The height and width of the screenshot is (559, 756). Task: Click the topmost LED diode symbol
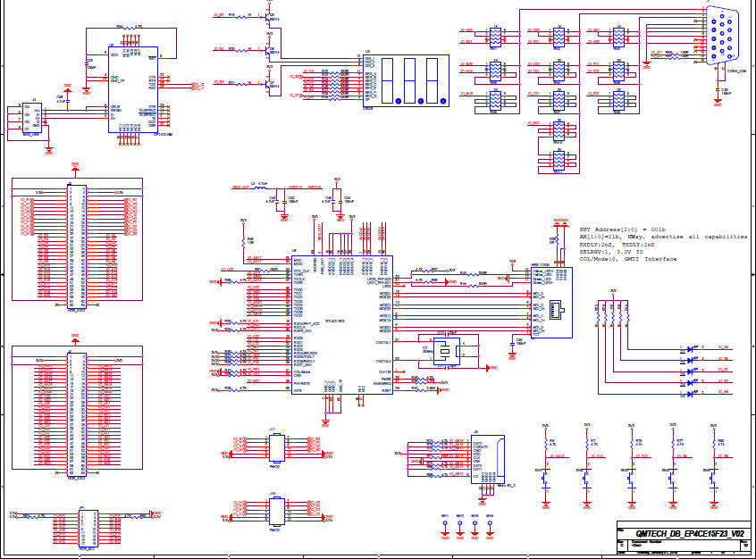click(693, 348)
